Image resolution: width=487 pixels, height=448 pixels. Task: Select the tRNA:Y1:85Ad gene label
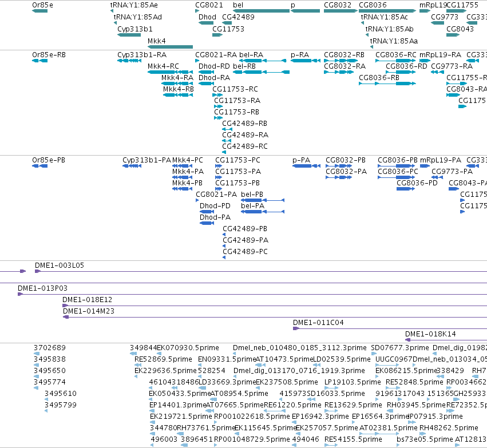pos(137,17)
